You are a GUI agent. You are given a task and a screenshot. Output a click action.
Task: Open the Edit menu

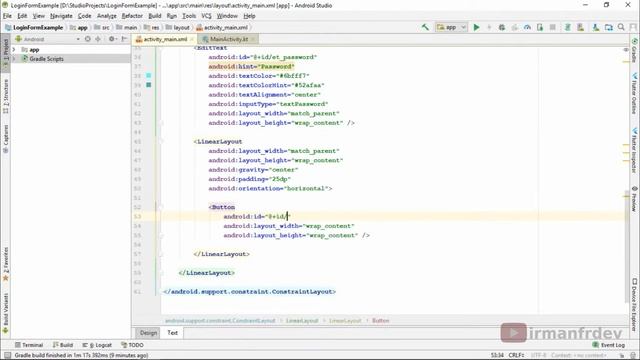tap(22, 16)
